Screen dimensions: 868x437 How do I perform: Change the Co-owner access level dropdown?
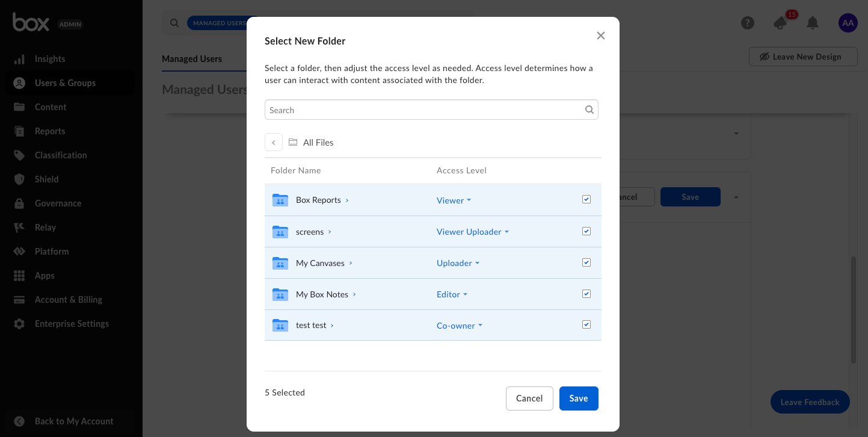pyautogui.click(x=460, y=326)
